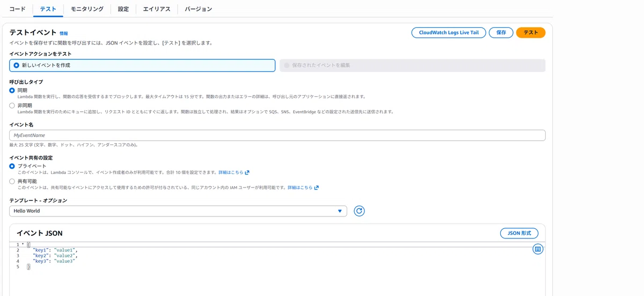The image size is (644, 296).
Task: Open the 設定 tab
Action: (123, 9)
